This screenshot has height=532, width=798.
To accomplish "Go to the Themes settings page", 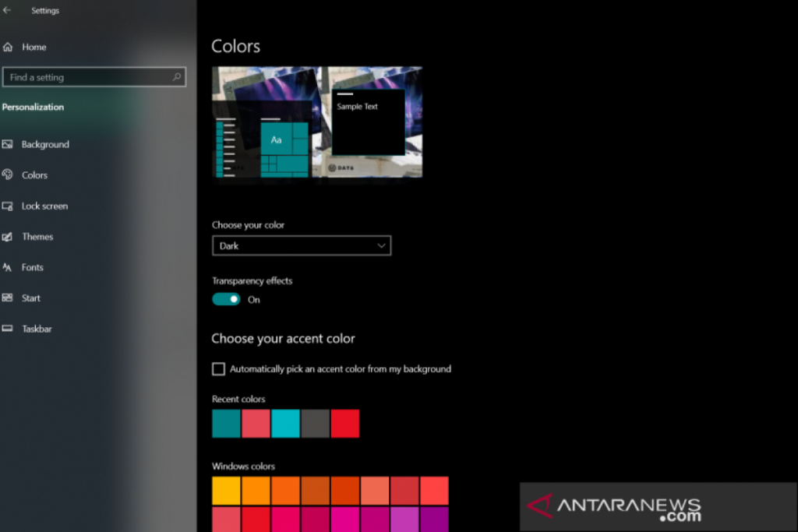I will 37,237.
